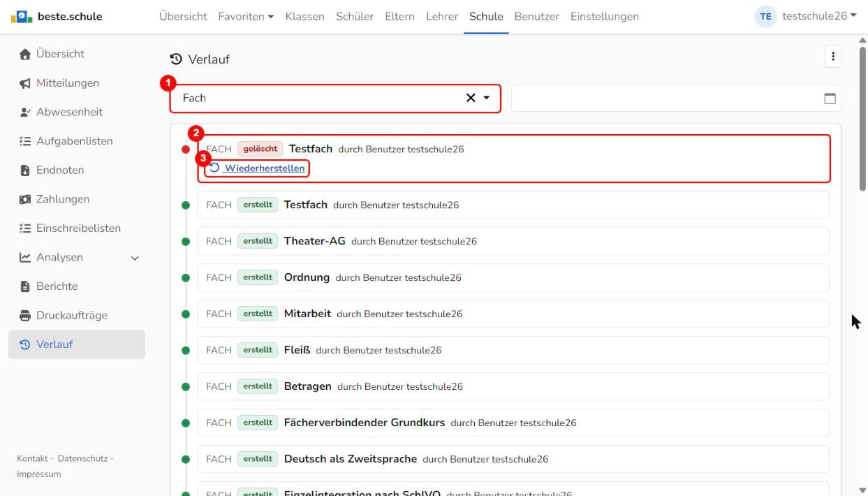Screen dimensions: 868x496
Task: Open the Einstellungen tab
Action: (x=604, y=16)
